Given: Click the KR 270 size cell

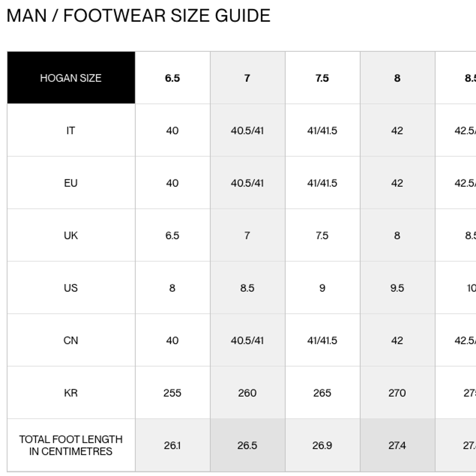Looking at the screenshot, I should tap(398, 393).
